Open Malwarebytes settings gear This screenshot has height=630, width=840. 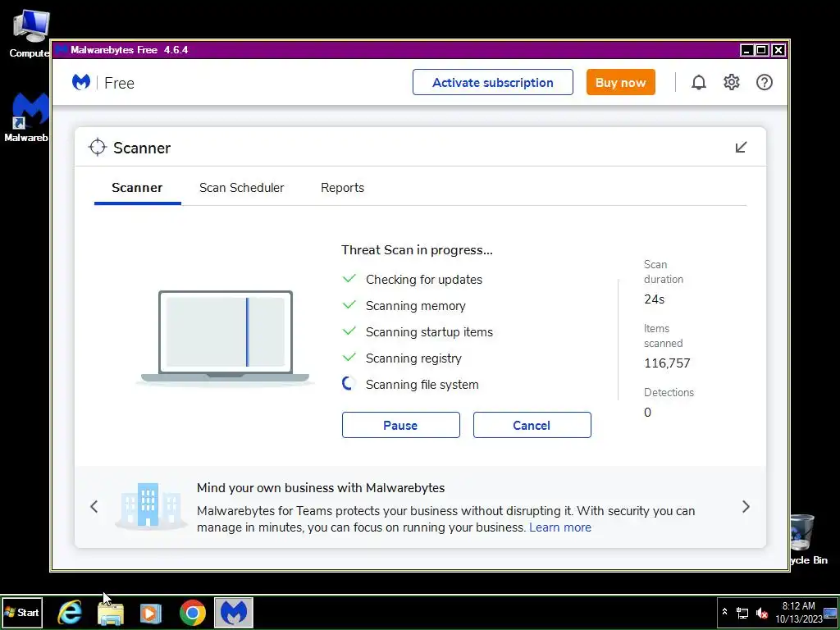click(731, 83)
